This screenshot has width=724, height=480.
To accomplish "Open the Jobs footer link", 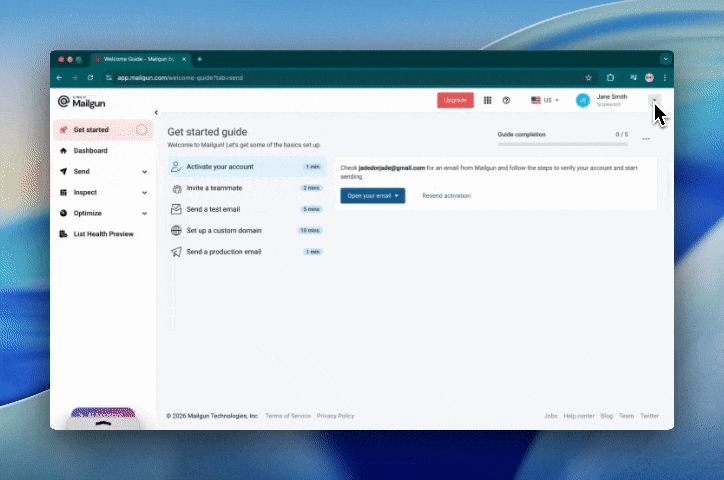I will (550, 416).
